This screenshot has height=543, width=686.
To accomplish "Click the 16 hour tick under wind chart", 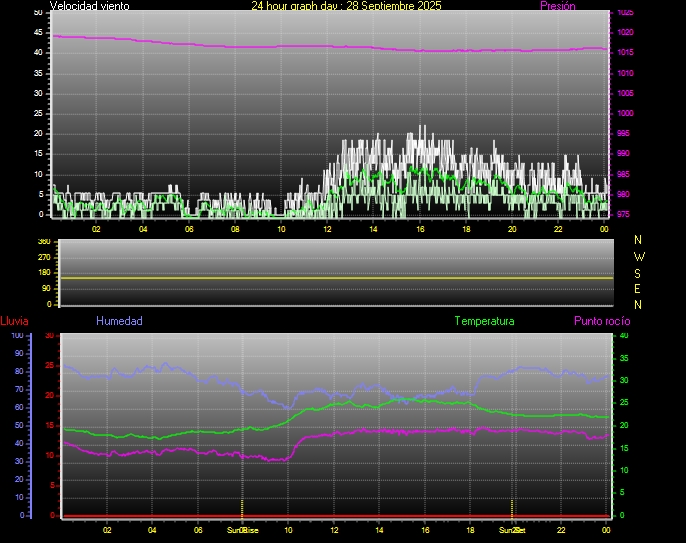I will [420, 228].
